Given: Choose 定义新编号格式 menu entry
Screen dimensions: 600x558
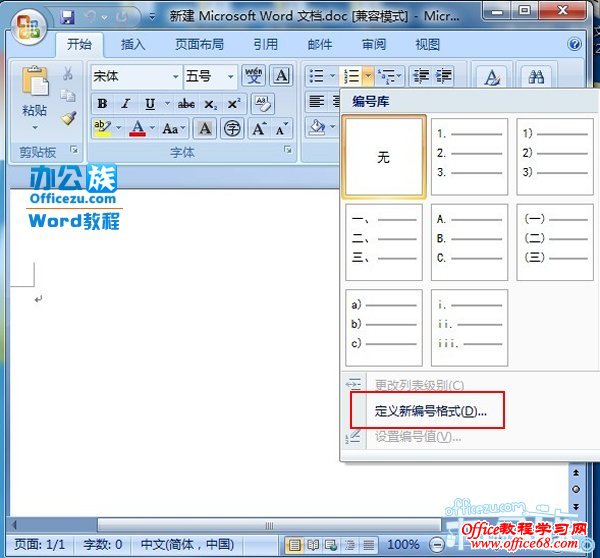Looking at the screenshot, I should coord(430,411).
